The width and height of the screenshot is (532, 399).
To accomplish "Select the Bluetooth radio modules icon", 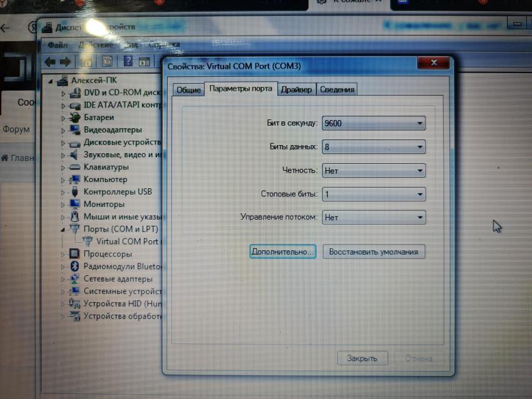I will click(74, 266).
